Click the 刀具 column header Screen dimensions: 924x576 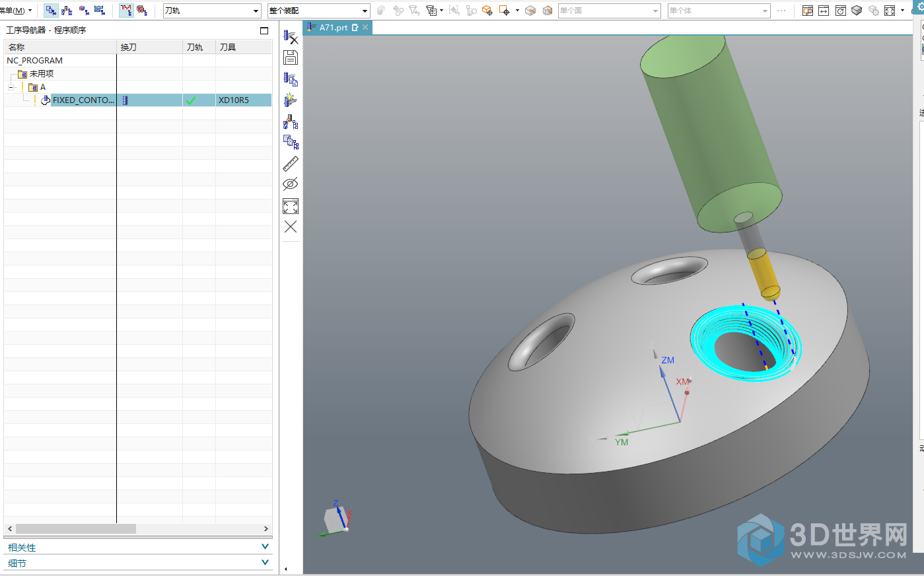coord(244,47)
